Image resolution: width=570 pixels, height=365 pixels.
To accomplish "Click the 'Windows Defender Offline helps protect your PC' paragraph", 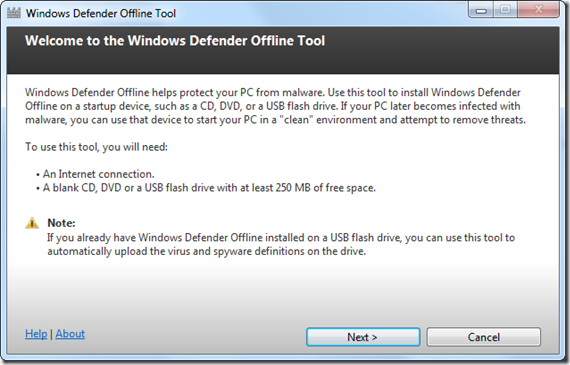I will [275, 106].
